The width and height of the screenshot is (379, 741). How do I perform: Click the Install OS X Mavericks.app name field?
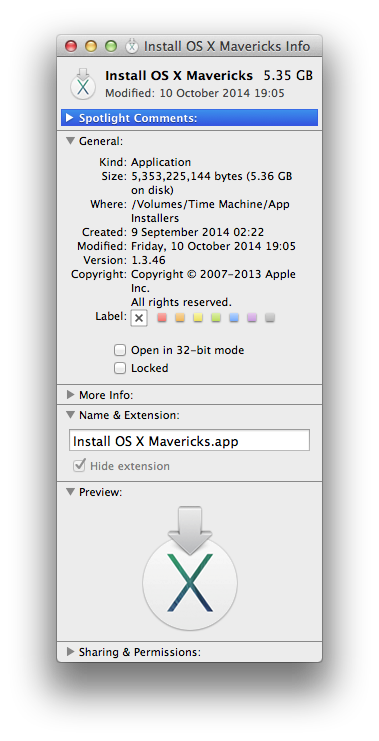(x=190, y=440)
